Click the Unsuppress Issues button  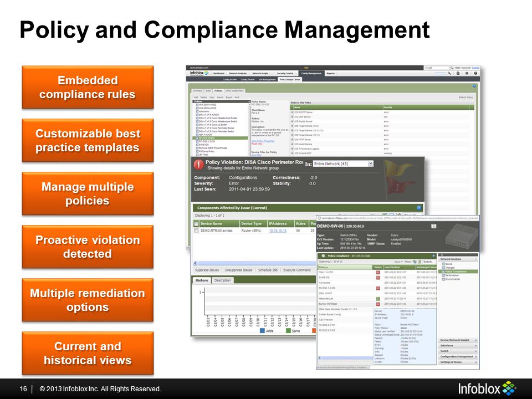tap(238, 270)
